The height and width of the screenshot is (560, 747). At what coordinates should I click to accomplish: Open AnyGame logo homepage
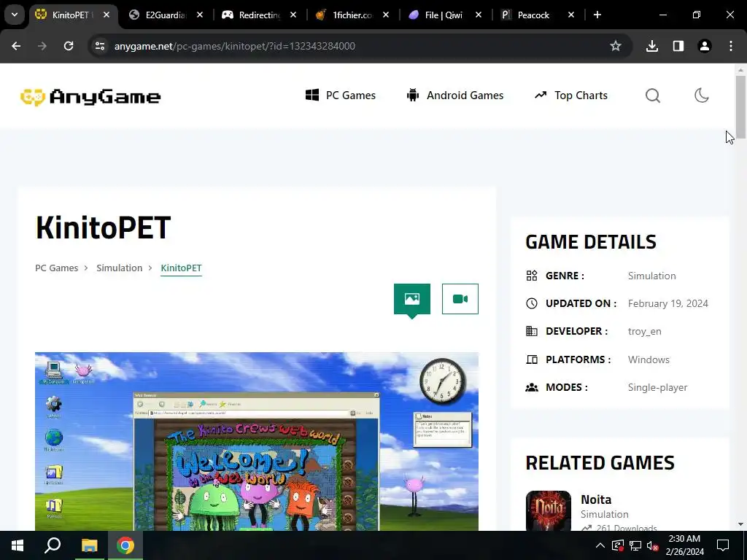(x=90, y=97)
